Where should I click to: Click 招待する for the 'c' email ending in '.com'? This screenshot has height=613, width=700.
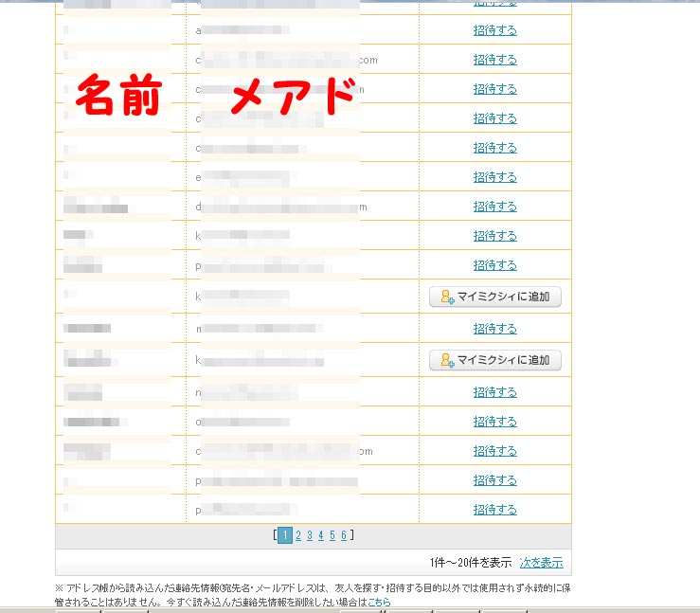point(494,60)
